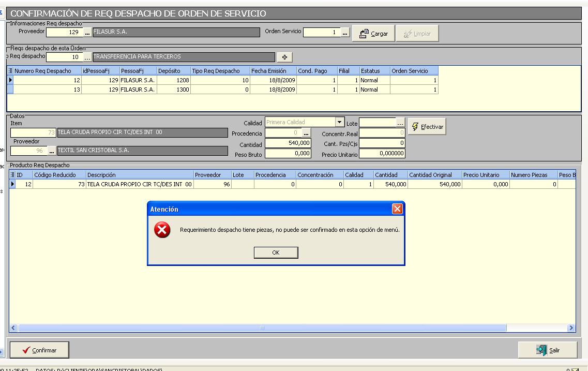Click the plus button beside Transferencia para Terceros

coord(284,57)
